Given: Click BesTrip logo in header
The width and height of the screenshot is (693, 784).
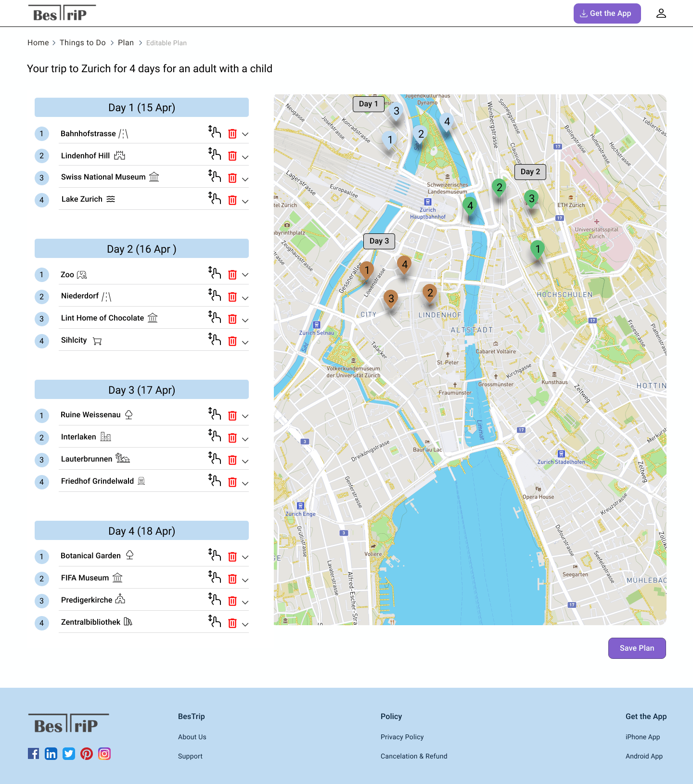Looking at the screenshot, I should tap(62, 13).
